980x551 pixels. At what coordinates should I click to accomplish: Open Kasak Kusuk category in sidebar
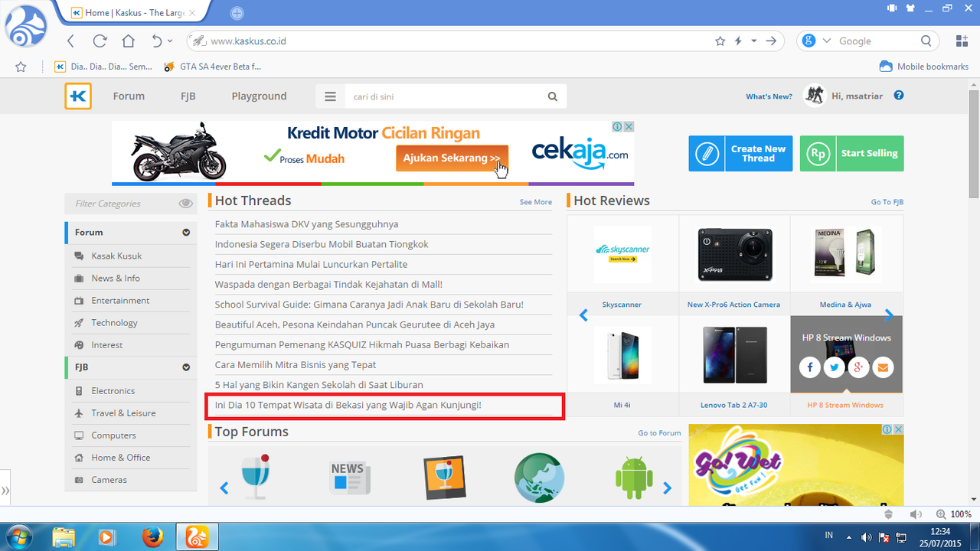pyautogui.click(x=116, y=256)
